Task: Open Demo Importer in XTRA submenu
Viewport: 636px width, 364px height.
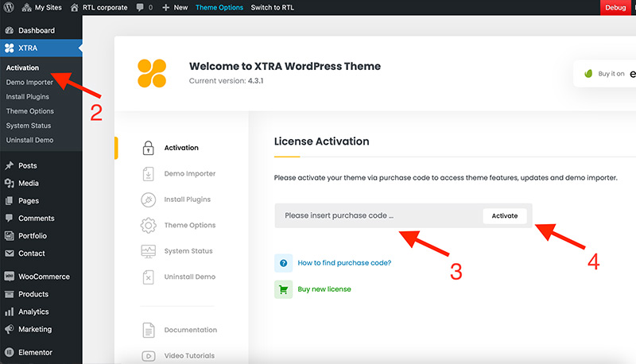Action: pos(29,83)
